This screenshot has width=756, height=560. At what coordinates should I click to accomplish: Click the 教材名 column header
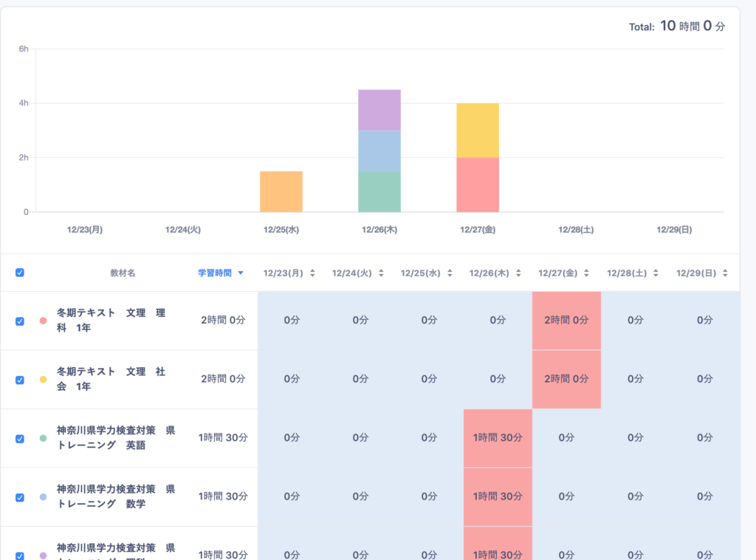click(123, 273)
